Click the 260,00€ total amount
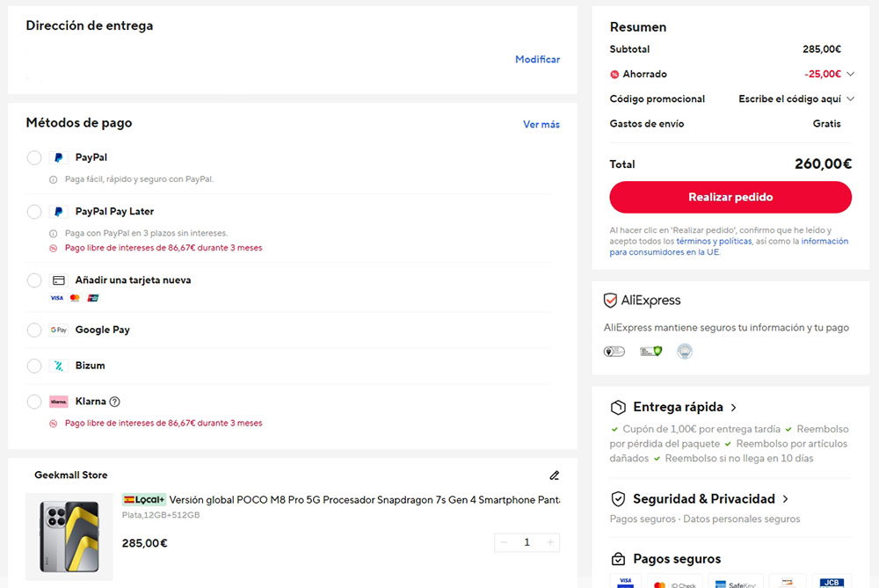 (x=823, y=164)
